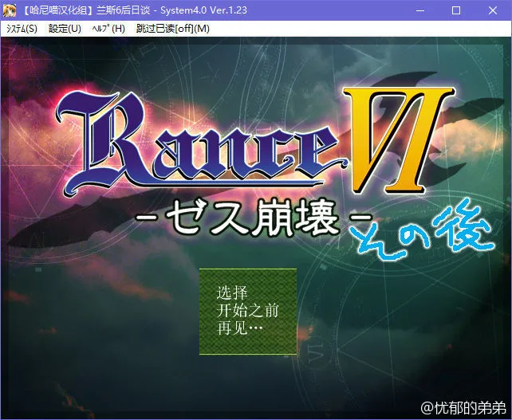Image resolution: width=512 pixels, height=420 pixels.
Task: Minimize the game window
Action: click(x=419, y=10)
